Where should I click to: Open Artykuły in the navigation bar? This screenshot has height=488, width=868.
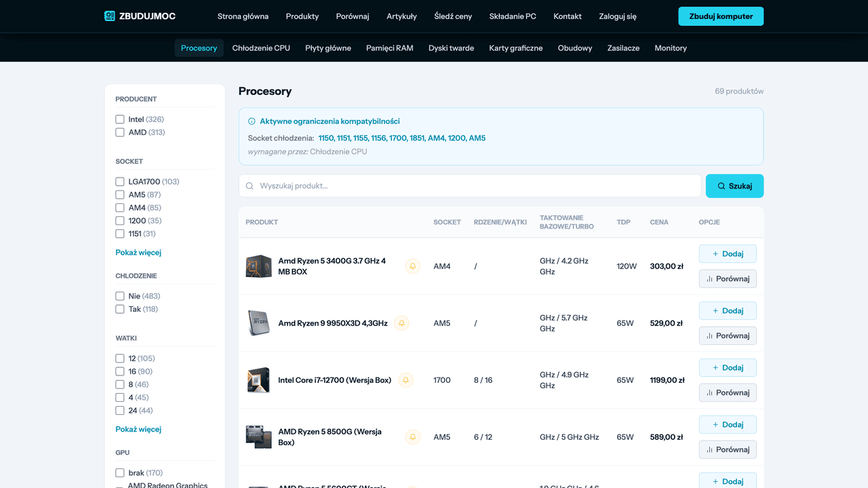pos(401,16)
